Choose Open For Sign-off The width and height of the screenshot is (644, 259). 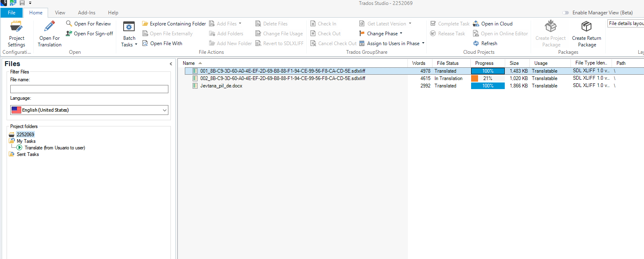point(89,34)
